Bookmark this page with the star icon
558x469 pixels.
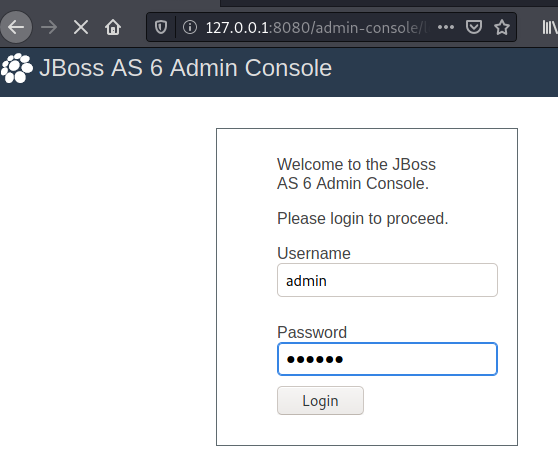(x=502, y=27)
